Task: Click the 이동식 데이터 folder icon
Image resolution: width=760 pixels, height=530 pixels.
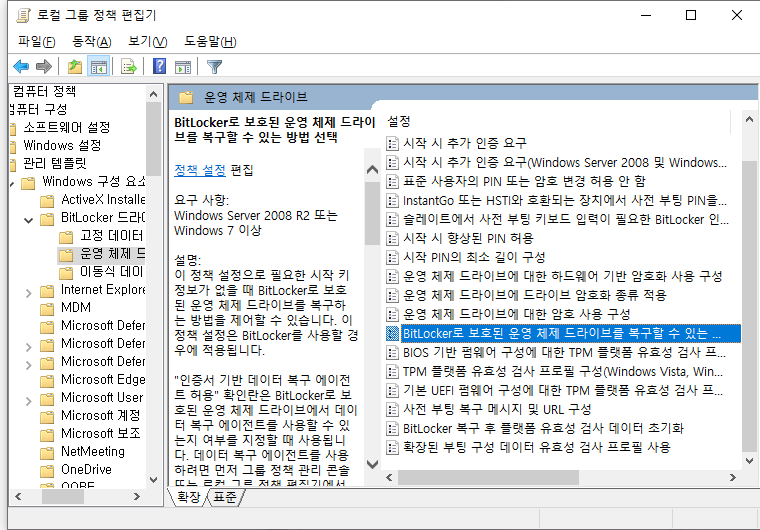Action: [x=66, y=273]
